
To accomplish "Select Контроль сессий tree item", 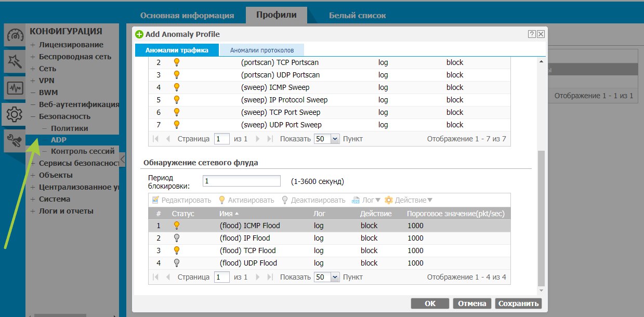I will coord(83,152).
